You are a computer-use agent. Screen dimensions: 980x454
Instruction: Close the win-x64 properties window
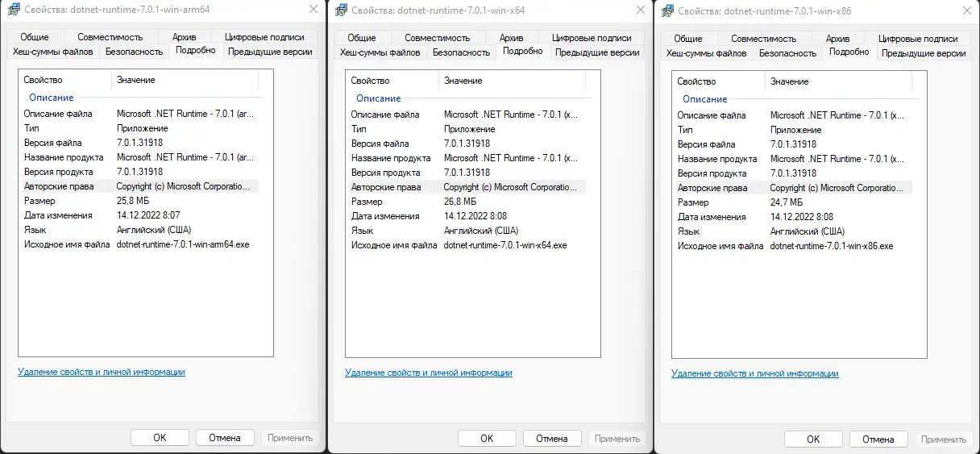pyautogui.click(x=638, y=11)
